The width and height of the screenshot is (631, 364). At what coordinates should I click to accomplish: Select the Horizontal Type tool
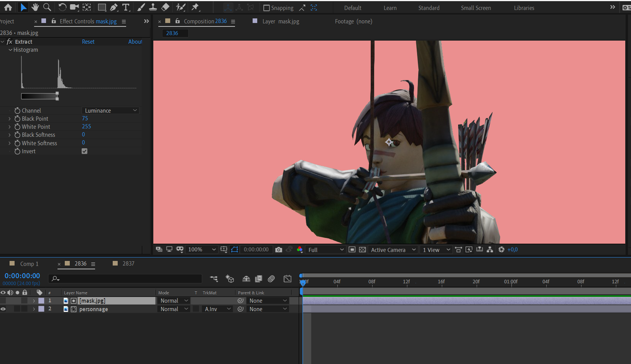click(126, 7)
